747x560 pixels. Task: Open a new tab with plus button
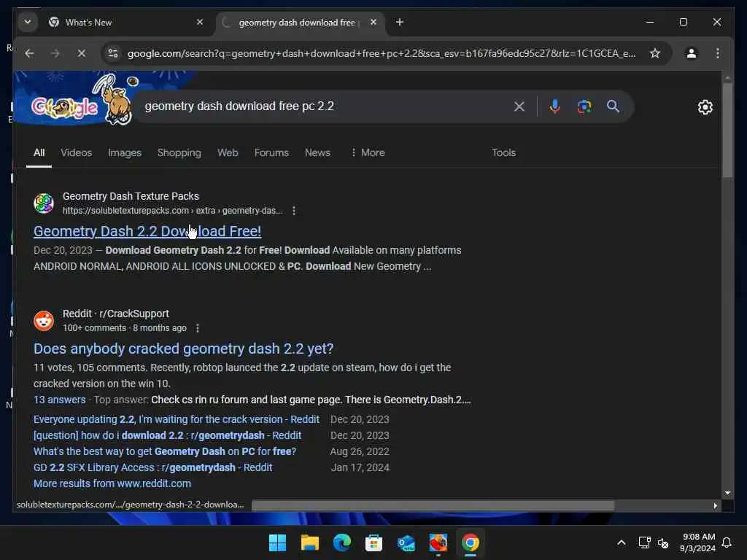pos(400,23)
